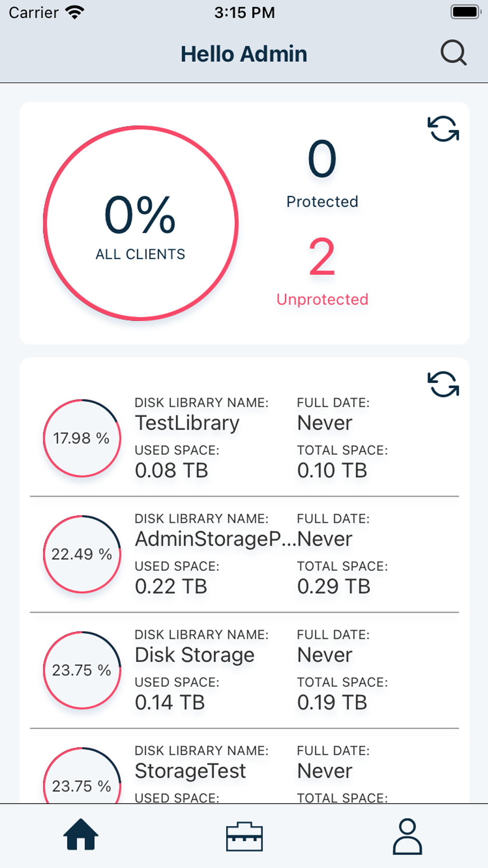
Task: Open the toolbox tab in bottom bar
Action: (x=244, y=837)
